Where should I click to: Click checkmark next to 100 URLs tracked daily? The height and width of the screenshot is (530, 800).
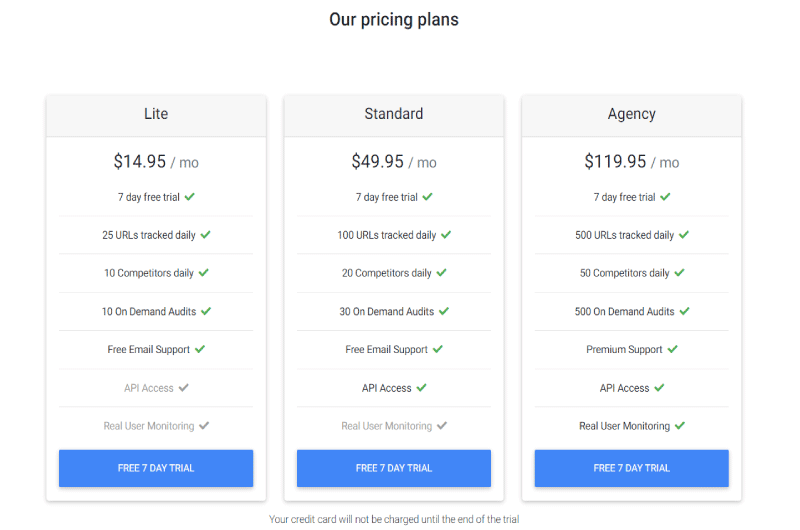(446, 235)
